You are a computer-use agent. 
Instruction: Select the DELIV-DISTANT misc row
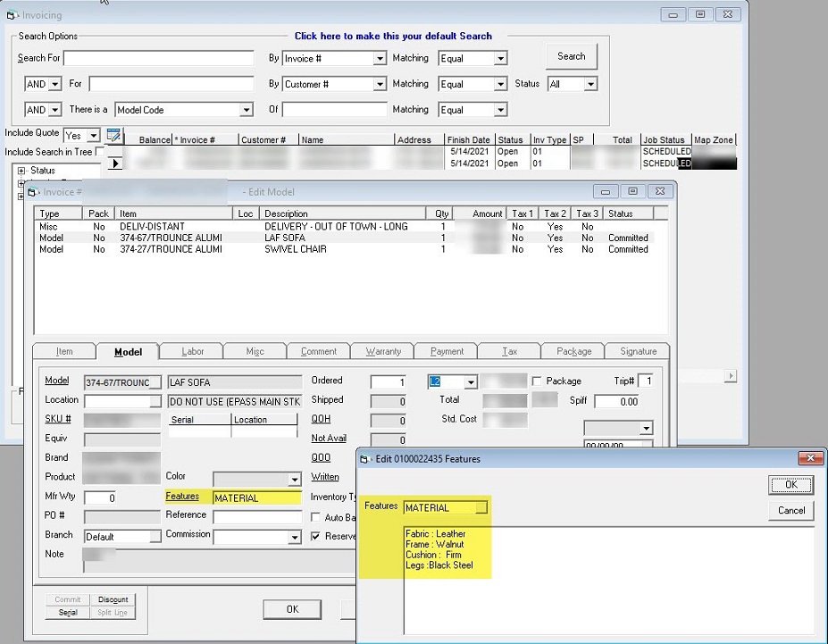[344, 227]
